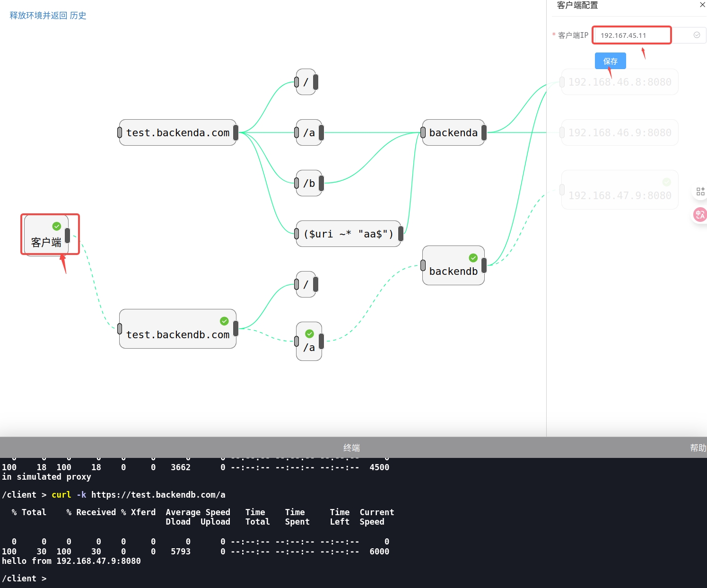Click the 192.168.46.8:8080 backend server node
707x588 pixels.
point(620,82)
